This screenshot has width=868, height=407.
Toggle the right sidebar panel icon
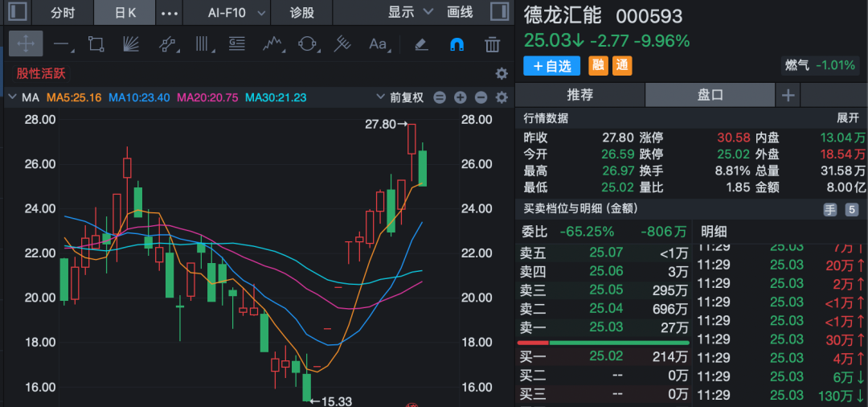[x=499, y=12]
